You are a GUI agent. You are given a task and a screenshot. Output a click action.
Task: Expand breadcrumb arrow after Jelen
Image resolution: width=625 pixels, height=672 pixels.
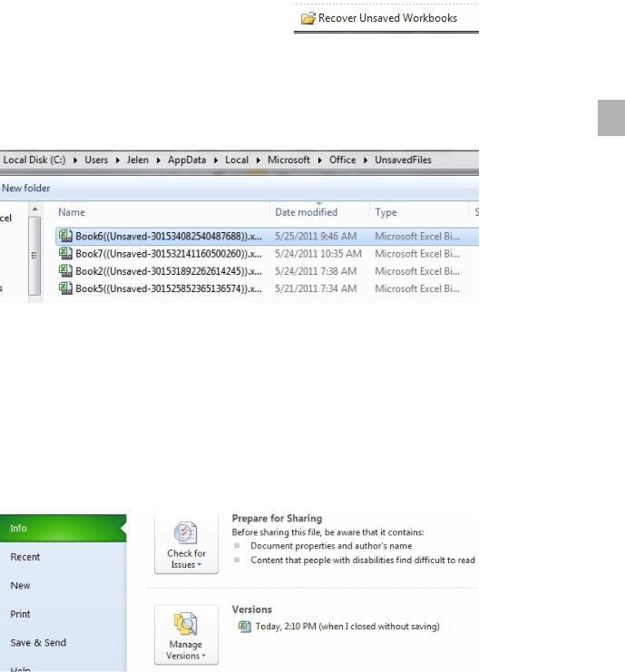coord(158,161)
